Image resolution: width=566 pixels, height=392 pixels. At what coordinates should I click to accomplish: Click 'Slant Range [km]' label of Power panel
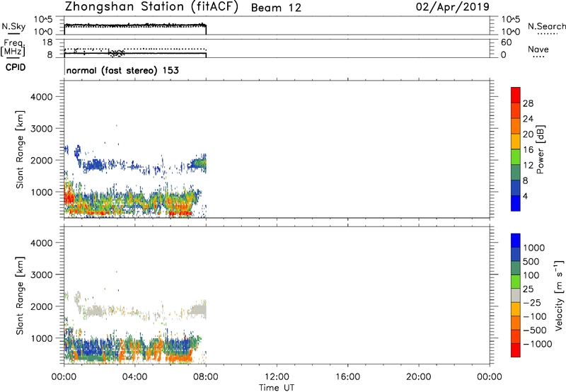point(20,149)
